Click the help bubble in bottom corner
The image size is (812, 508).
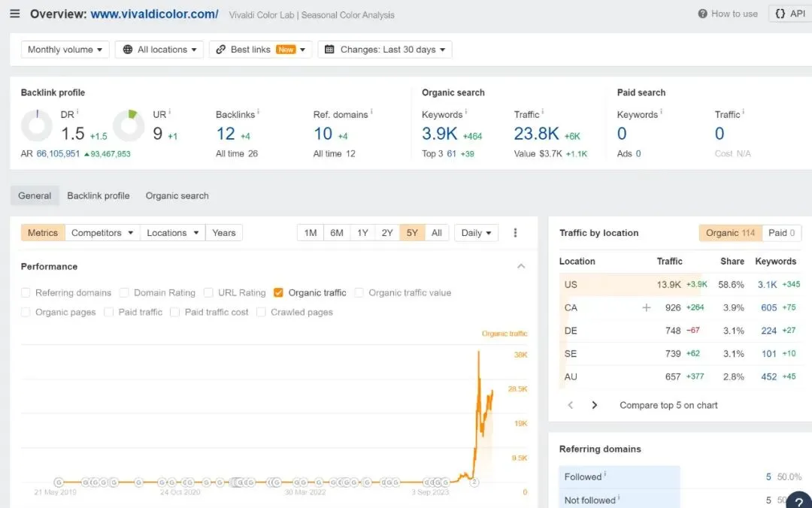pyautogui.click(x=799, y=501)
